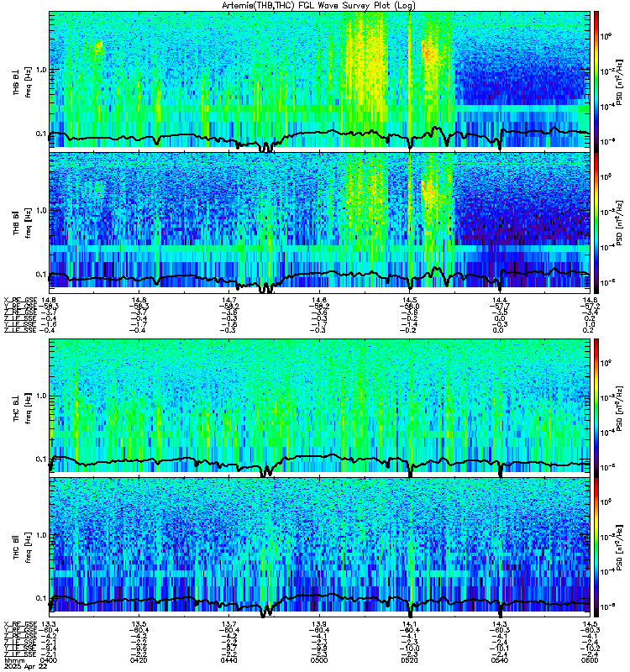Click the '0500' time label on the hhmm axis
The width and height of the screenshot is (630, 672).
point(319,660)
